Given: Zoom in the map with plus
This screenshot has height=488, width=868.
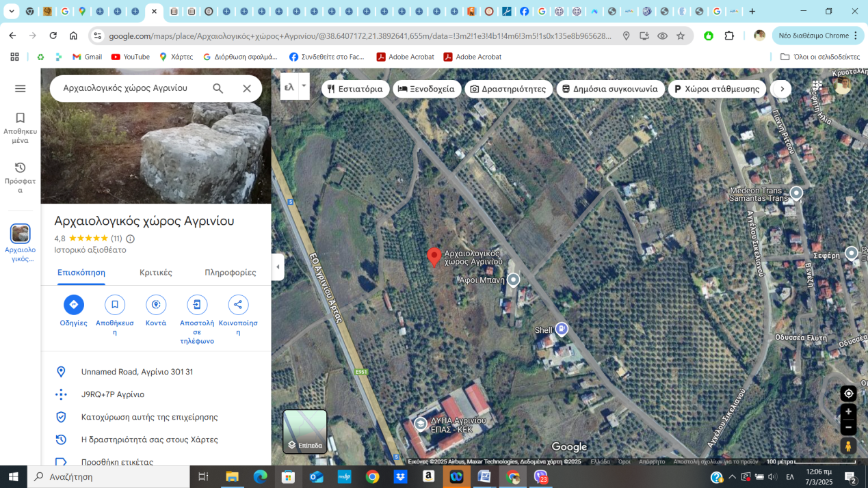Looking at the screenshot, I should point(848,411).
